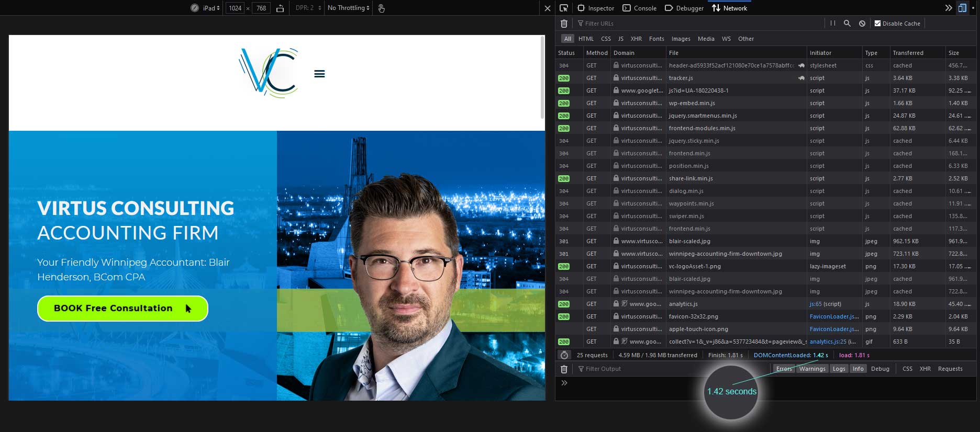
Task: Rotate viewport orientation icon
Action: 280,8
